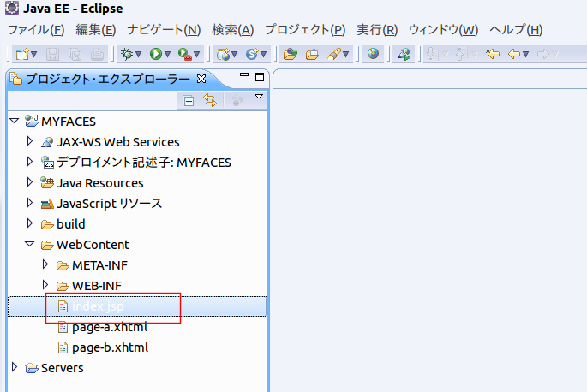Open the プロジェクト(P) menu
587x392 pixels.
pyautogui.click(x=305, y=30)
